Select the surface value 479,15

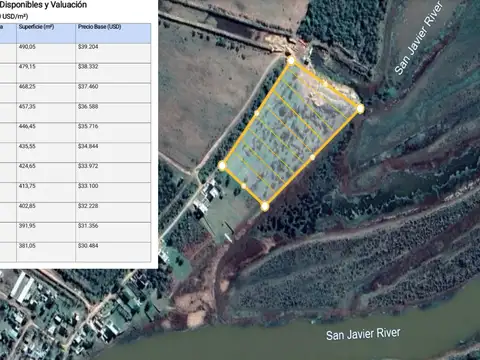pyautogui.click(x=27, y=67)
